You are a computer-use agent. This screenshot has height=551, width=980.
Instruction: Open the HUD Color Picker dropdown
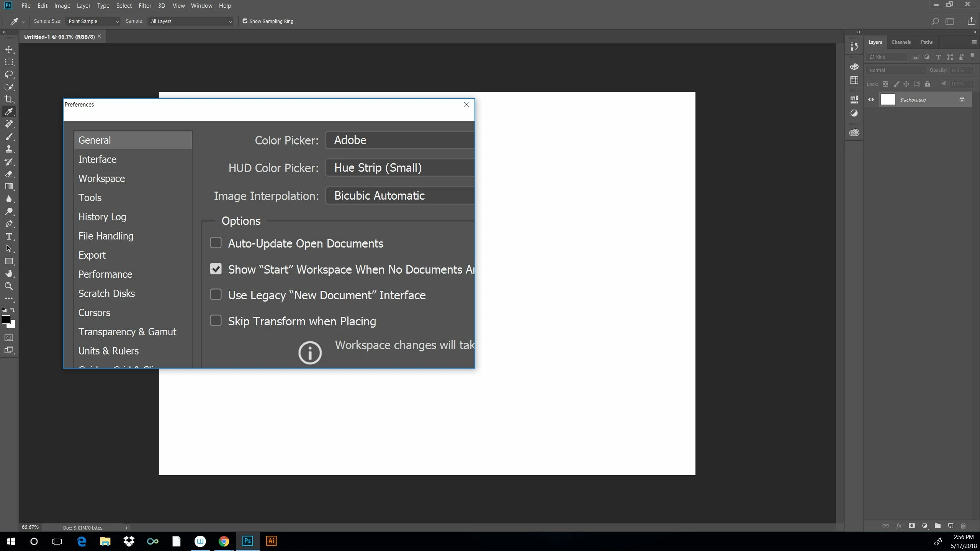pos(399,168)
